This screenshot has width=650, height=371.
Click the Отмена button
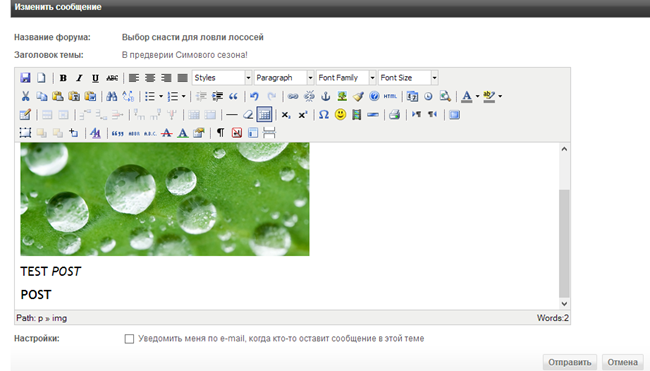click(623, 362)
